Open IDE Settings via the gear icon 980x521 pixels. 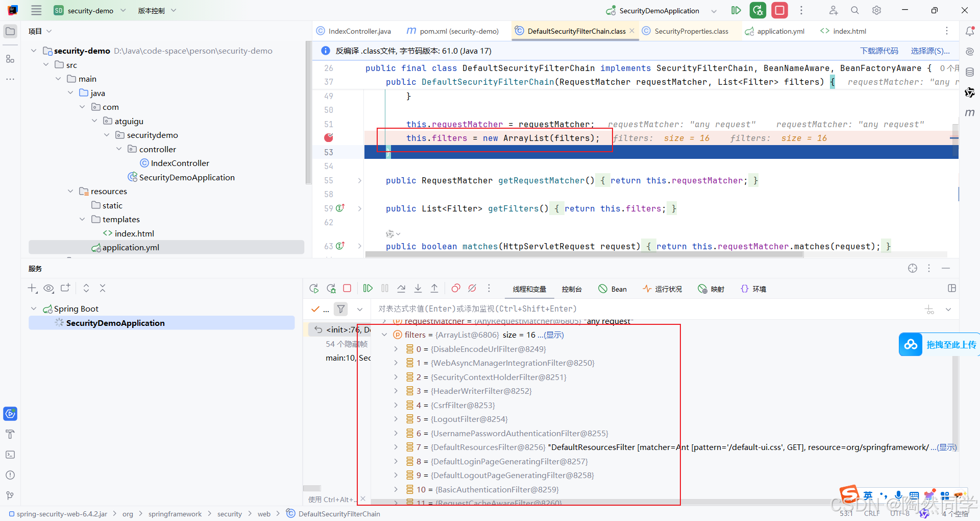pyautogui.click(x=877, y=10)
